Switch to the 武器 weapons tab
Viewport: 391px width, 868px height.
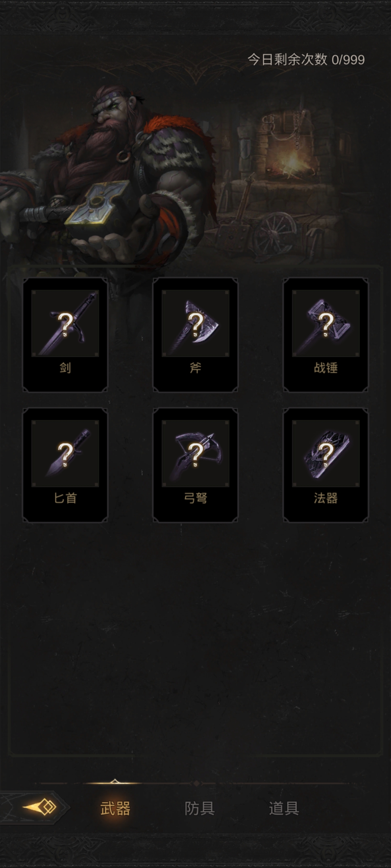(x=115, y=808)
